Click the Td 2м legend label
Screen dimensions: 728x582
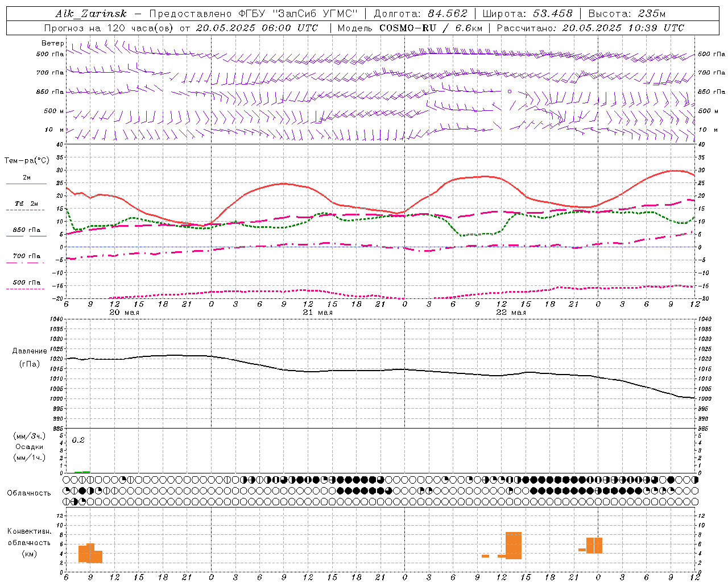(27, 203)
